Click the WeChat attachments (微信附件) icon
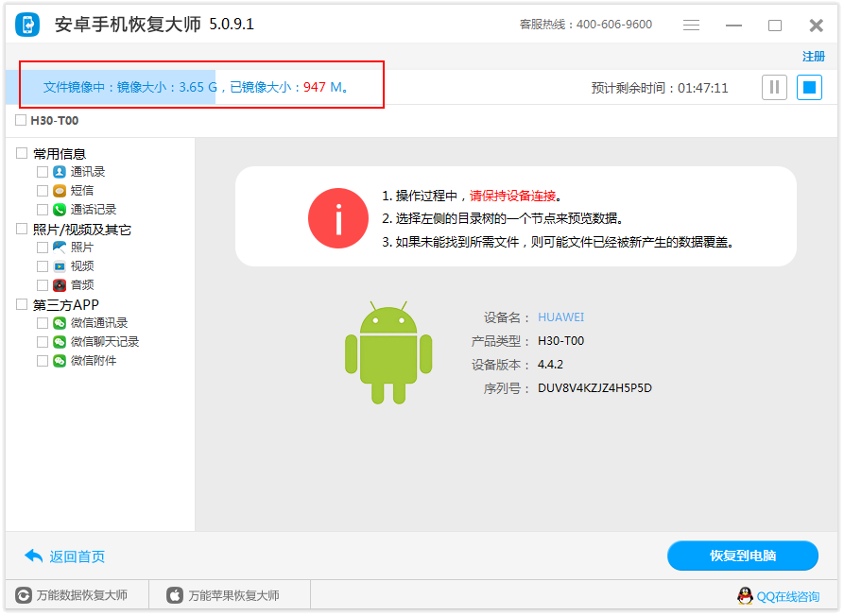The height and width of the screenshot is (616, 844). click(x=60, y=361)
